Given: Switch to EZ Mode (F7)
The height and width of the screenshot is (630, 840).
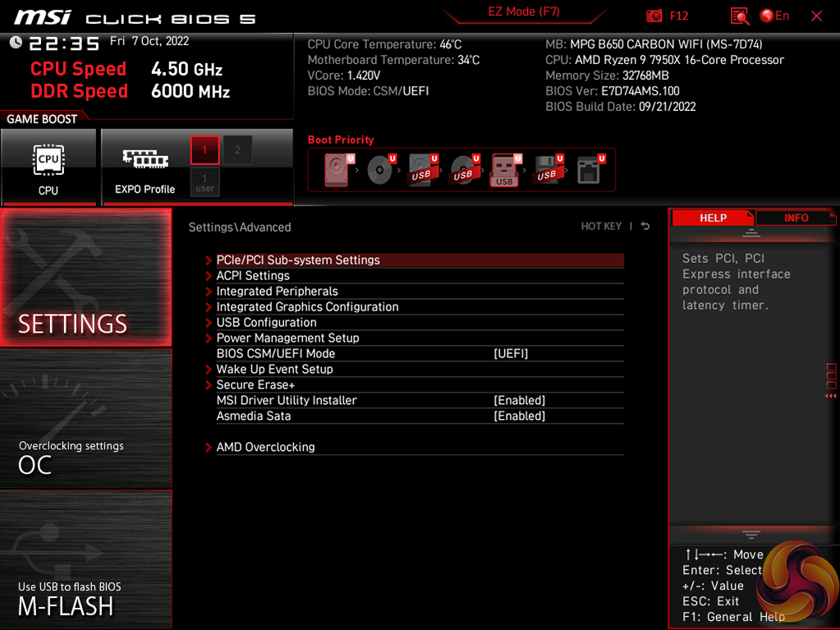Looking at the screenshot, I should 523,11.
